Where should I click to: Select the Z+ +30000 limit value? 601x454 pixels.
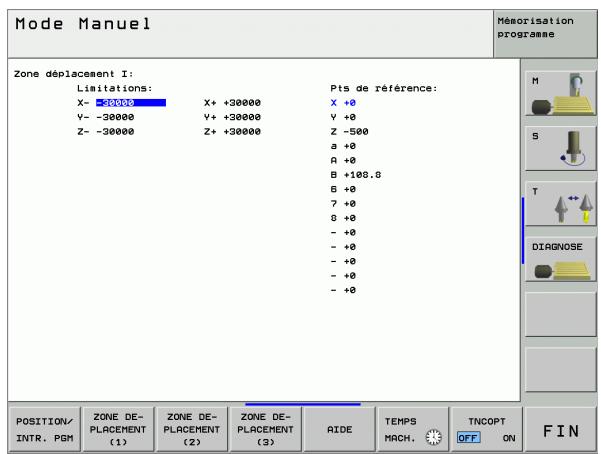tap(242, 132)
